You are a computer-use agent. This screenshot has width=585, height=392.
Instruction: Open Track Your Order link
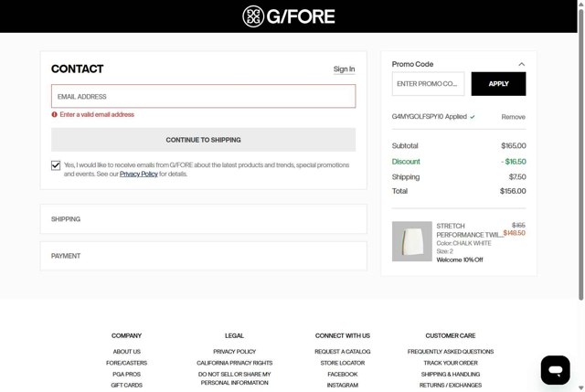[451, 363]
